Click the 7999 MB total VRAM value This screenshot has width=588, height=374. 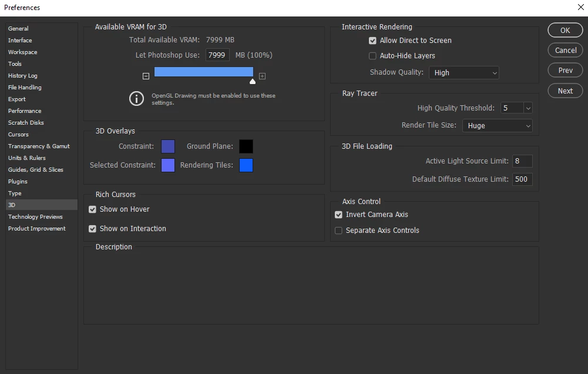point(220,40)
